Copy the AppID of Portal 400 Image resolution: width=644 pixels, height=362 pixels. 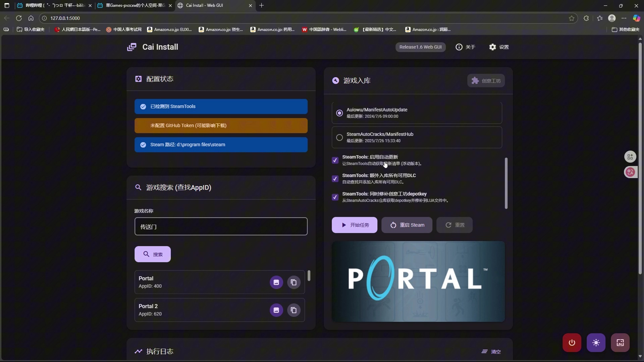click(294, 282)
